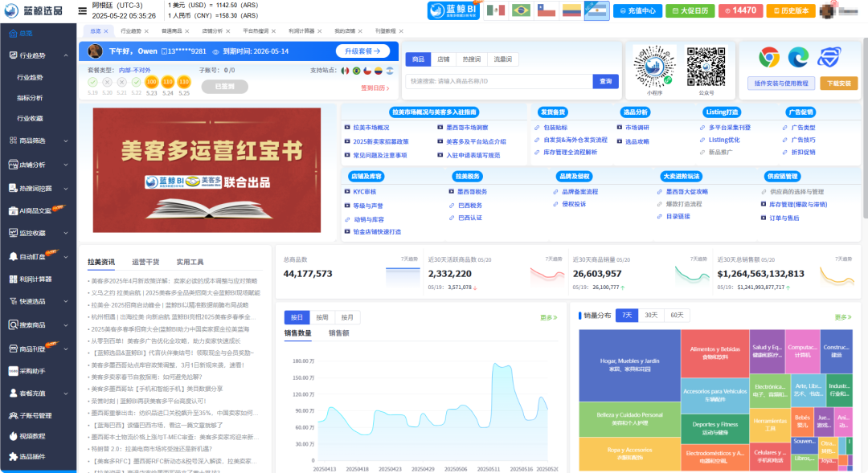Click the 5.23 reward coin
Screen dimensions: 868x473
click(x=152, y=82)
